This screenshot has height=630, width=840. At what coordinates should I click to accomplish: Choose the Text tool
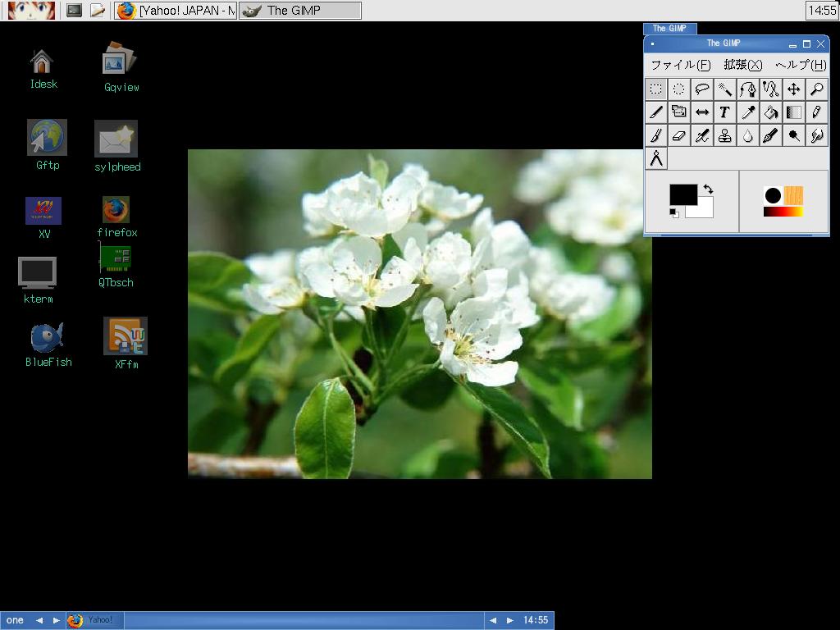pos(724,112)
